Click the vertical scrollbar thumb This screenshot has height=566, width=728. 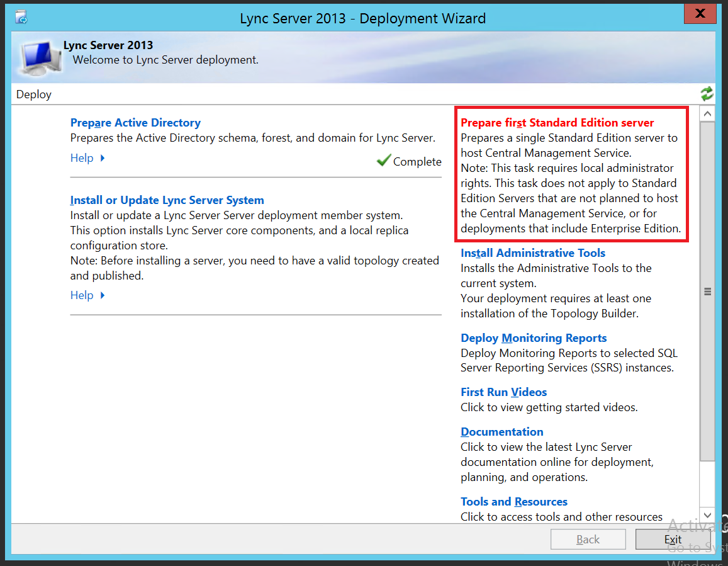[707, 291]
